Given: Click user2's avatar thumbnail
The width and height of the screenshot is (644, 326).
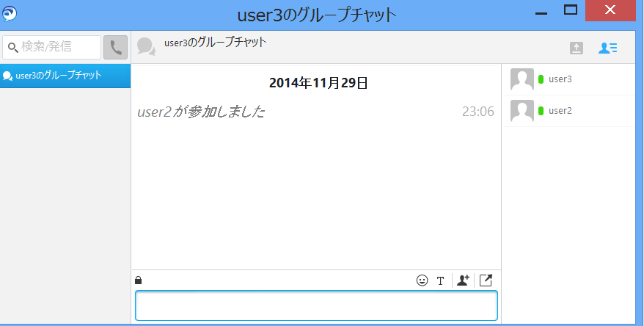Looking at the screenshot, I should click(x=522, y=111).
